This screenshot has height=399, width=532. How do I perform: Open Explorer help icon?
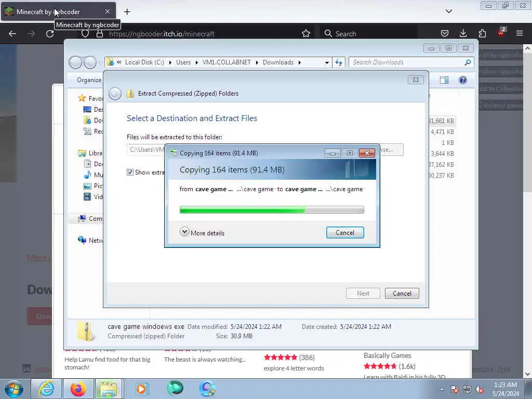click(463, 80)
